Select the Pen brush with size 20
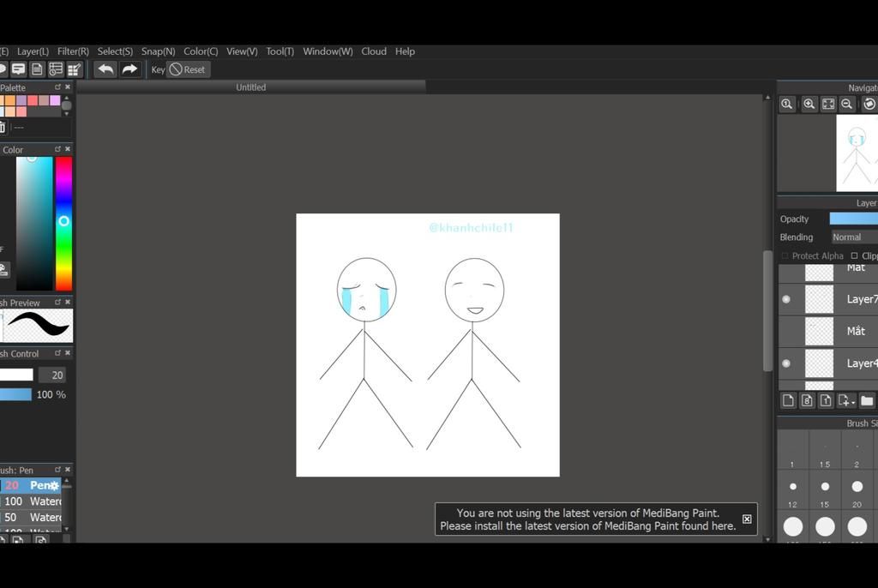The width and height of the screenshot is (878, 588). click(30, 485)
